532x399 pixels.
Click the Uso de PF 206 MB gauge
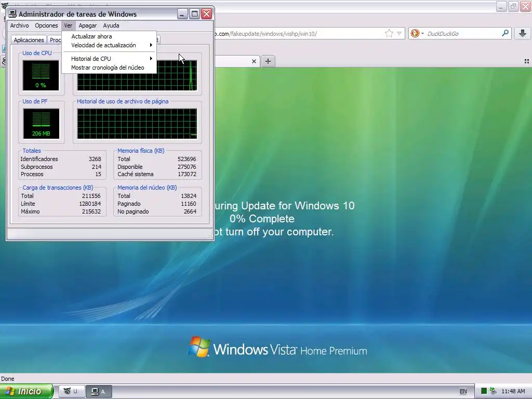[41, 124]
